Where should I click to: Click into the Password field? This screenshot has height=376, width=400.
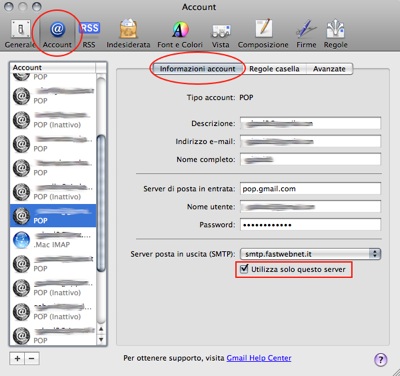[x=311, y=225]
